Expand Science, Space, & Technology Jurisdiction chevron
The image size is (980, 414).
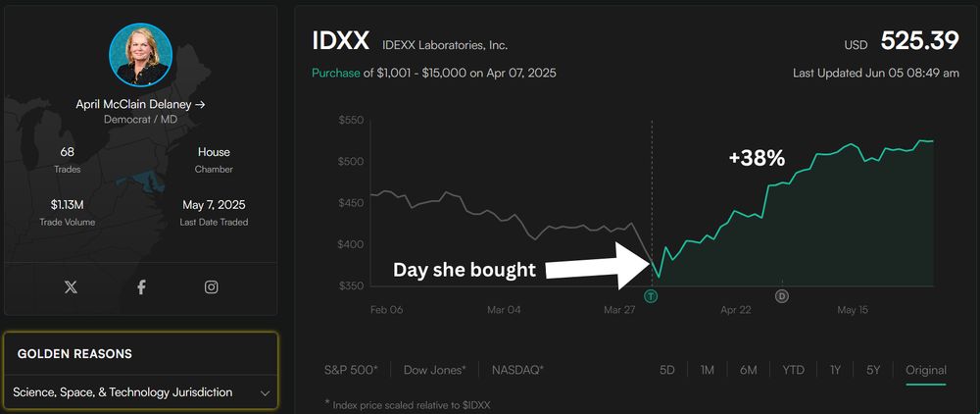pos(265,393)
